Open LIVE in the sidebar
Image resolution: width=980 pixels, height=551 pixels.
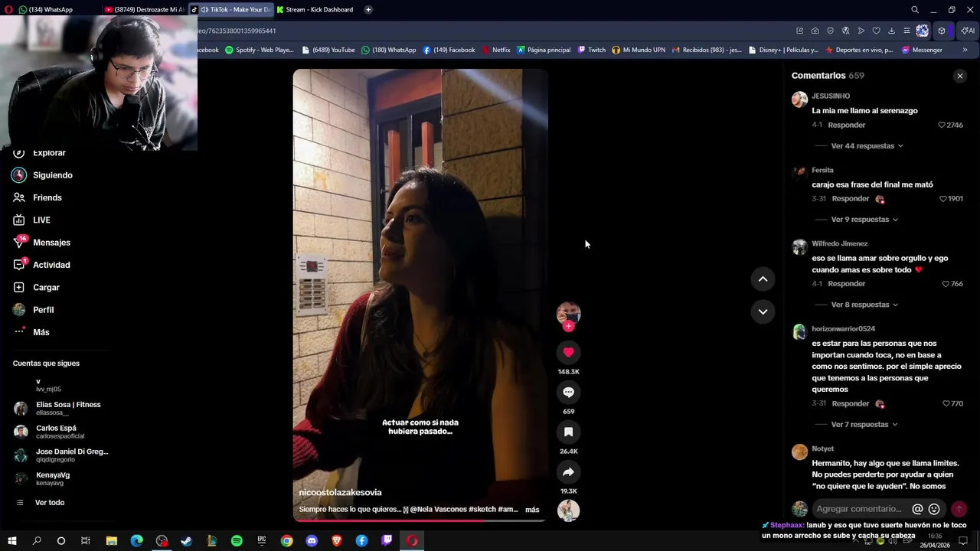pos(41,220)
